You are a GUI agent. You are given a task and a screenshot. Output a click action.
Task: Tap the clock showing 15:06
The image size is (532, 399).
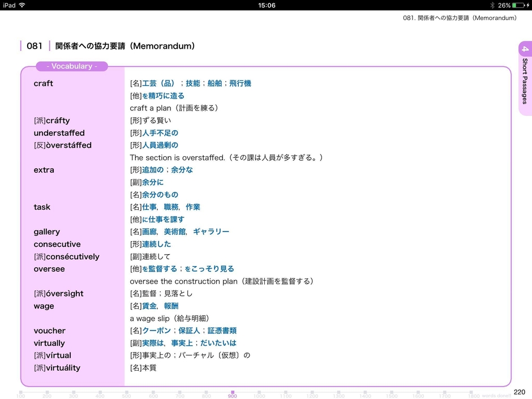point(266,5)
